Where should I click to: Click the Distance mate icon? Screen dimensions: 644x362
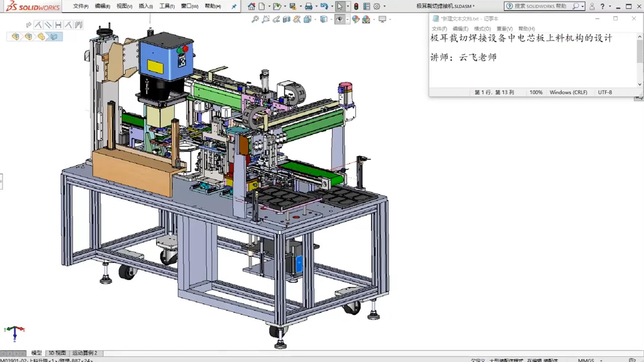pyautogui.click(x=58, y=24)
